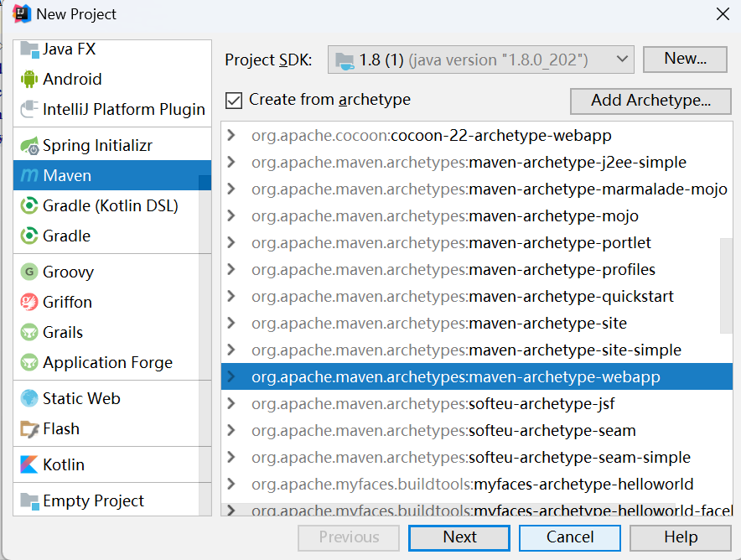Expand maven-archetype-marmalade-mojo node
The width and height of the screenshot is (741, 560).
231,189
